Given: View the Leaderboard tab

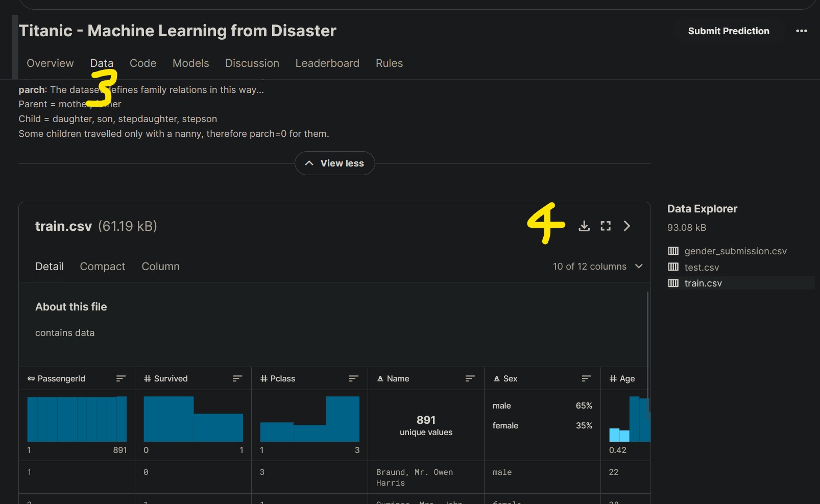Looking at the screenshot, I should point(327,63).
